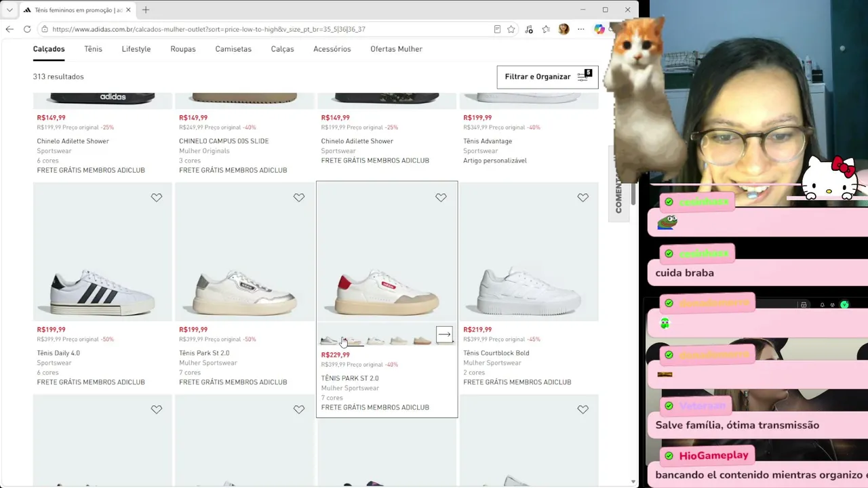Select the fourth grey color variant swatch
The image size is (868, 488).
click(399, 340)
